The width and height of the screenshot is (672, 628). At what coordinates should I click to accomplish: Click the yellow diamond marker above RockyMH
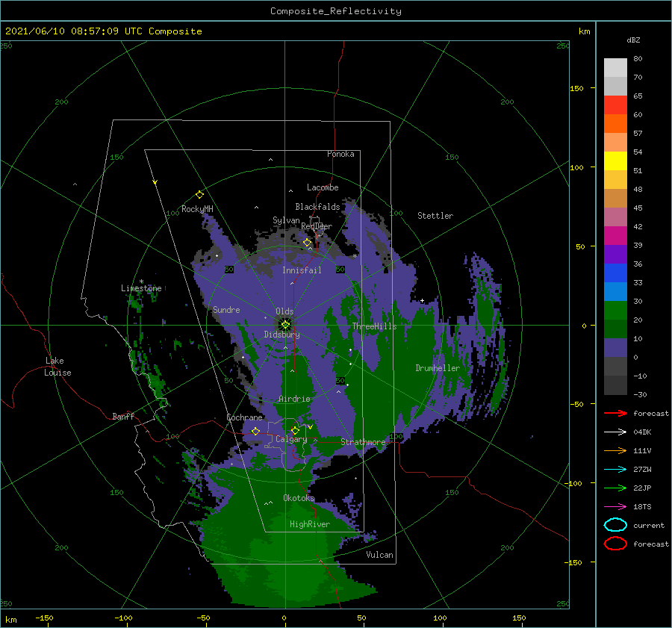[199, 195]
